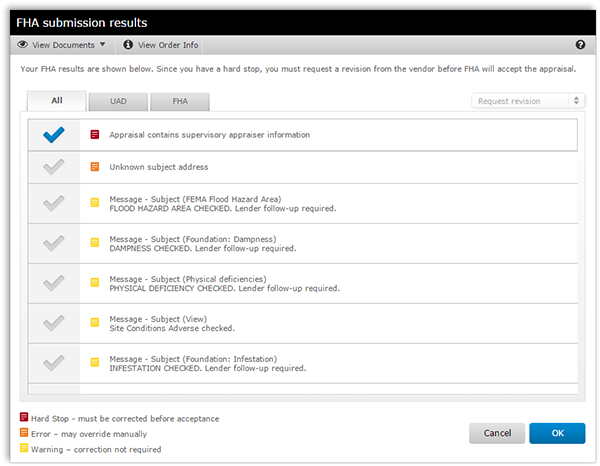Image resolution: width=600 pixels, height=466 pixels.
Task: Click red hard stop icon for supervisory appraiser
Action: tap(95, 134)
